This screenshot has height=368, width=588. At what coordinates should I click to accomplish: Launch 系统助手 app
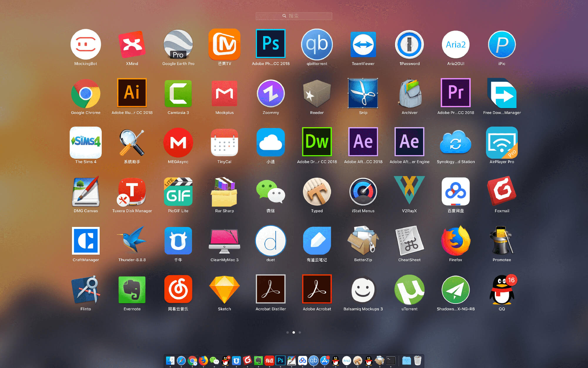pos(132,142)
